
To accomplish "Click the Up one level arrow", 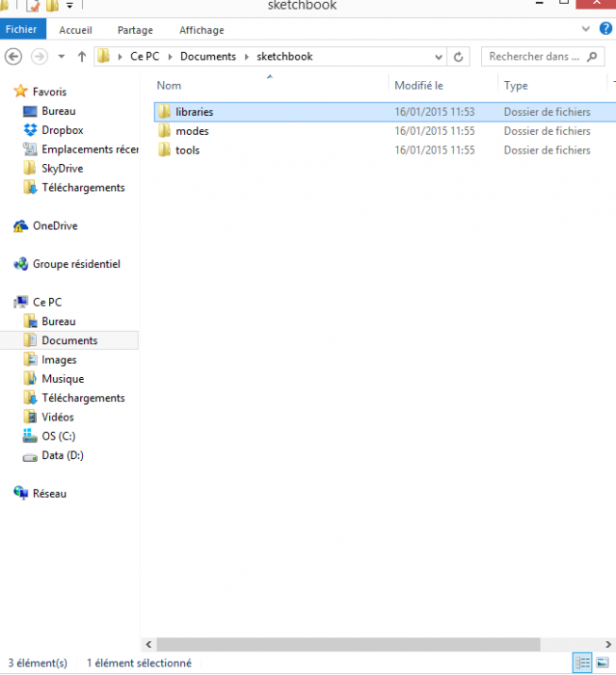I will point(82,57).
